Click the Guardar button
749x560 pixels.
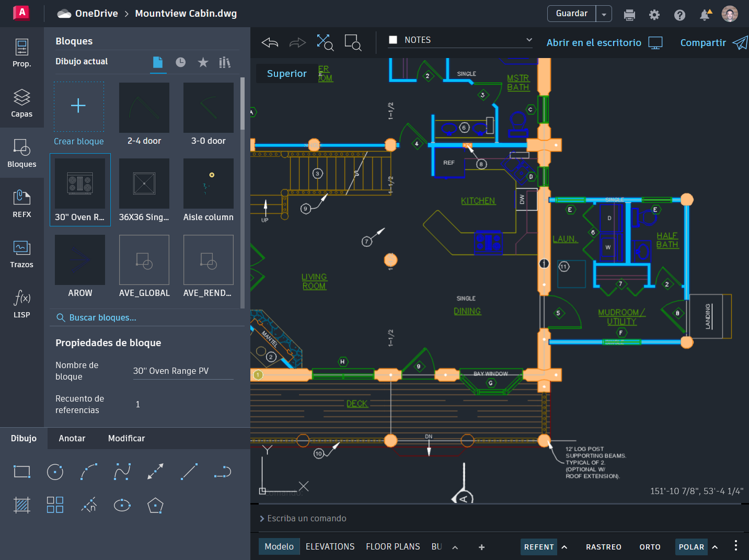[x=572, y=14]
